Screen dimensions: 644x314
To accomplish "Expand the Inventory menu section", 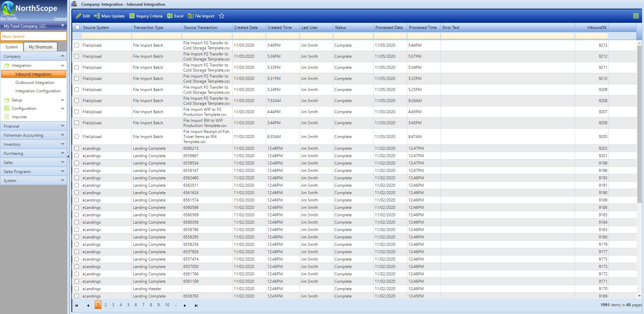I will click(x=34, y=144).
